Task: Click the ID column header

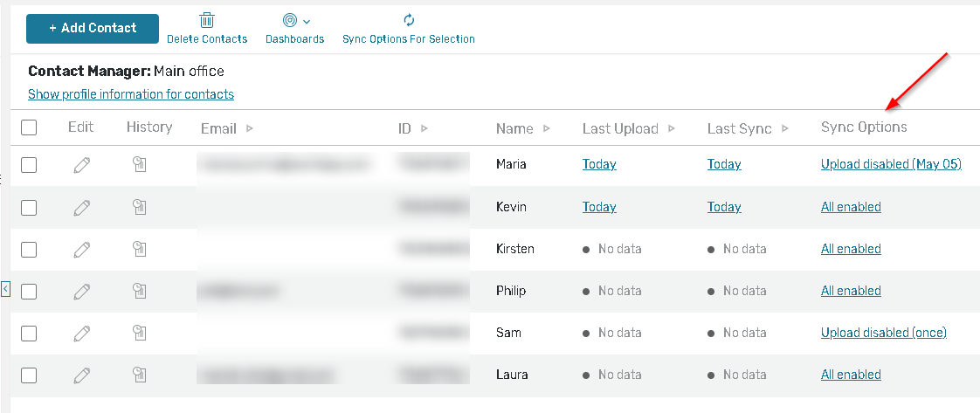Action: click(x=404, y=128)
